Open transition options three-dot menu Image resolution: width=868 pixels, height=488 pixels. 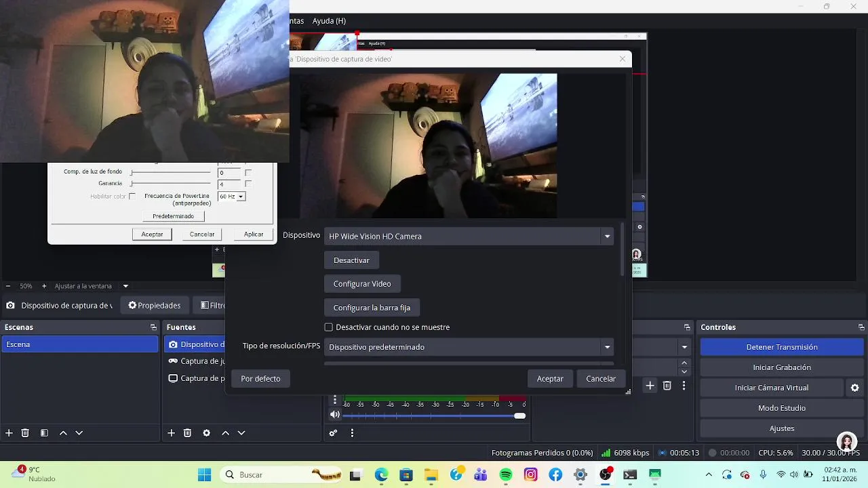pyautogui.click(x=684, y=386)
